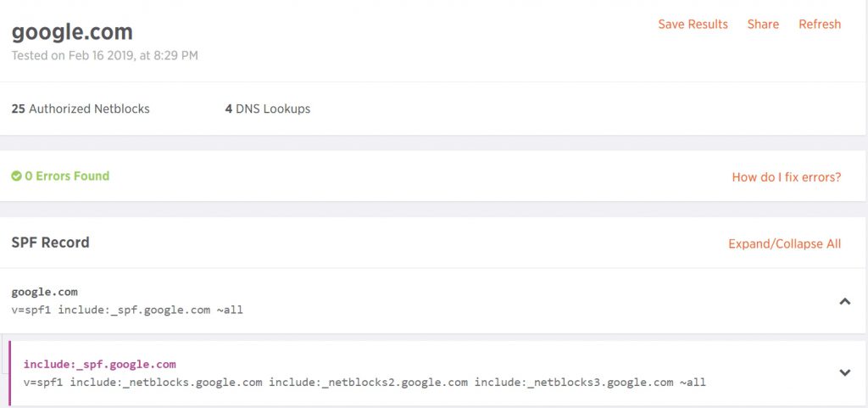This screenshot has height=408, width=868.
Task: Expand the include:_spf.google.com record chevron
Action: tap(845, 372)
